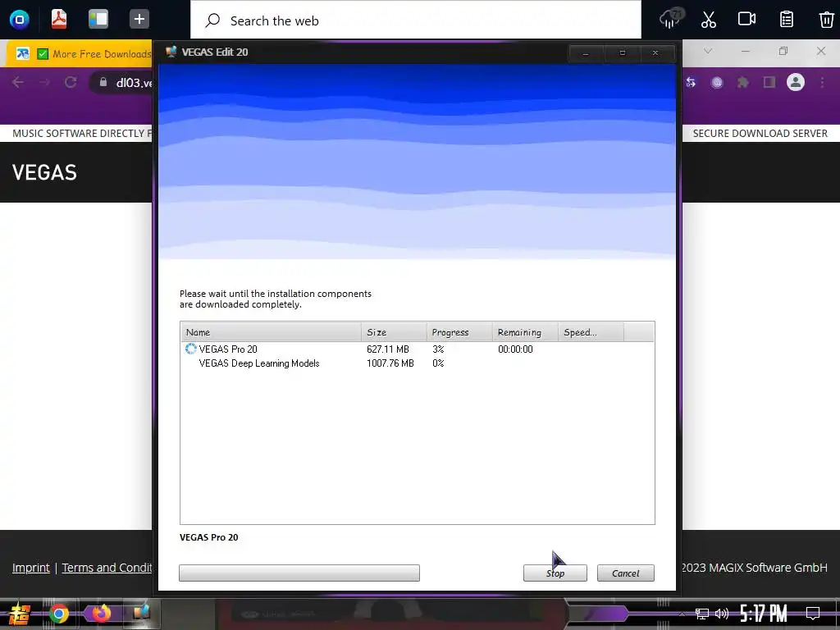This screenshot has width=840, height=630.
Task: Open the Start menu icon in taskbar
Action: (20, 614)
